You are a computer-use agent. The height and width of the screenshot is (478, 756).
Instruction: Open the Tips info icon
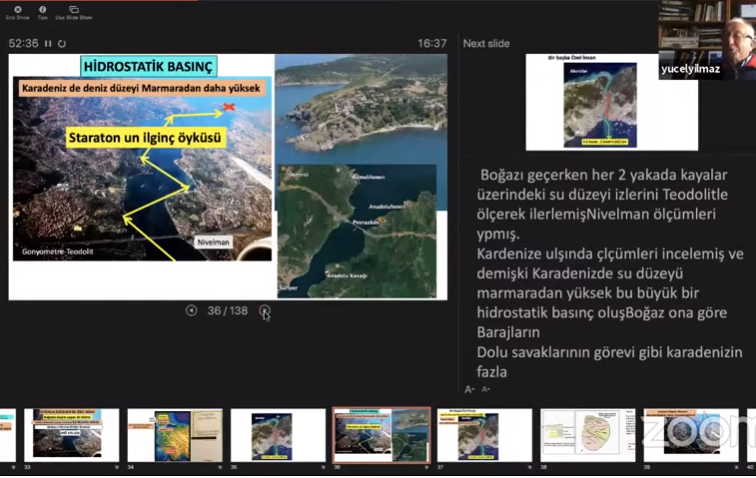(42, 10)
